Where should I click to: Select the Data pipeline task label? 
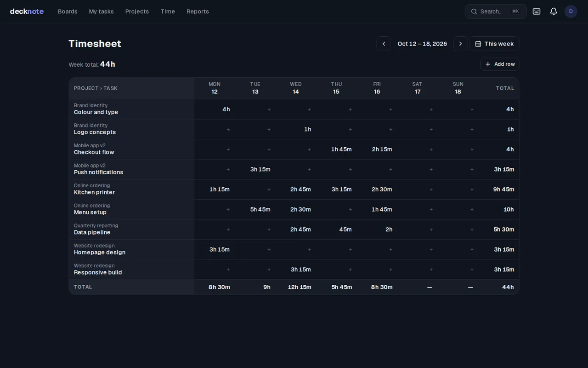point(92,232)
